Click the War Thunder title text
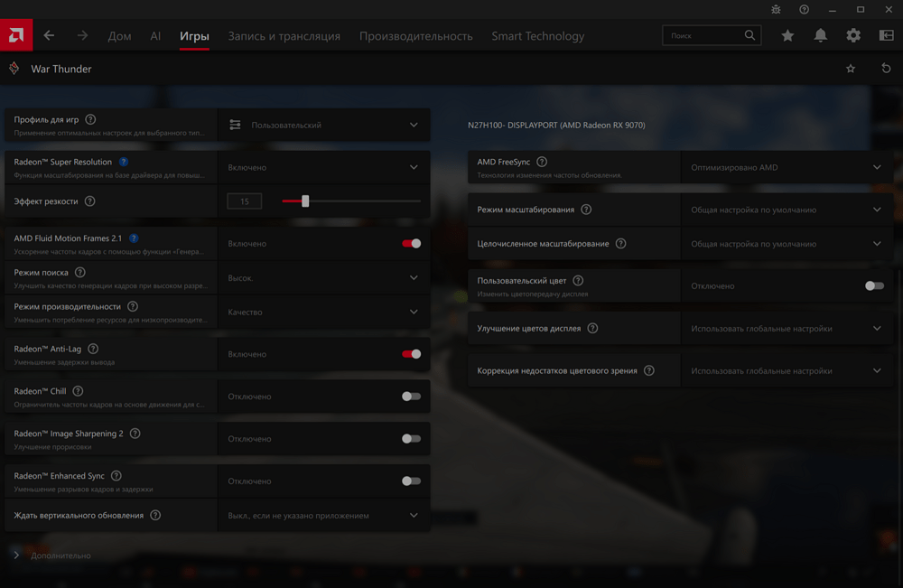Screen dimensions: 903x588 pyautogui.click(x=61, y=69)
